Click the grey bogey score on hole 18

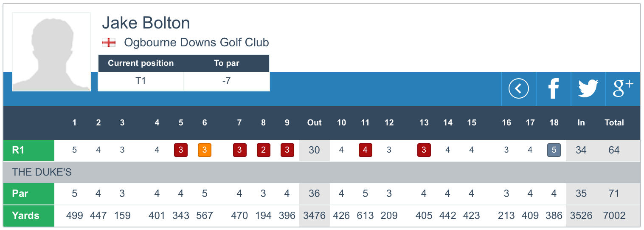point(554,150)
